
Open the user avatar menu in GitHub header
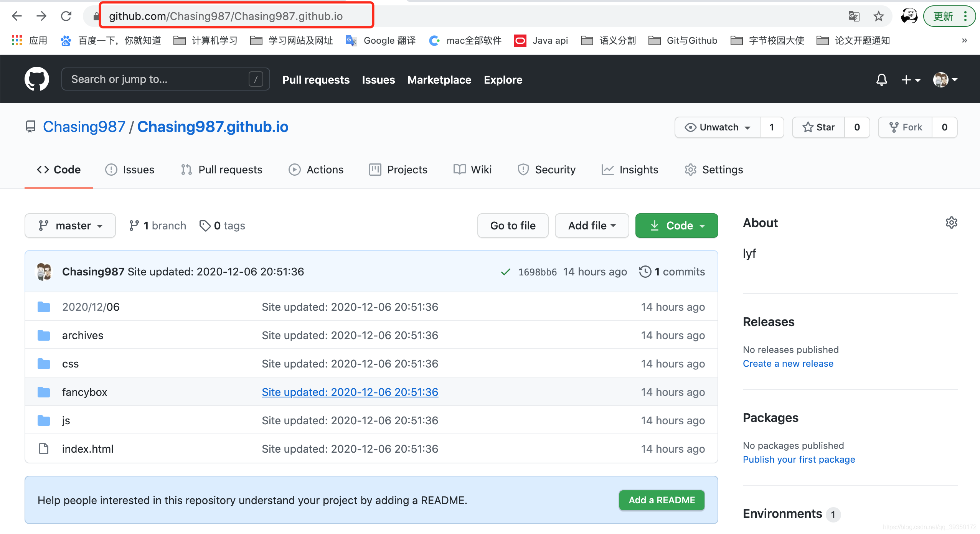[x=945, y=80]
